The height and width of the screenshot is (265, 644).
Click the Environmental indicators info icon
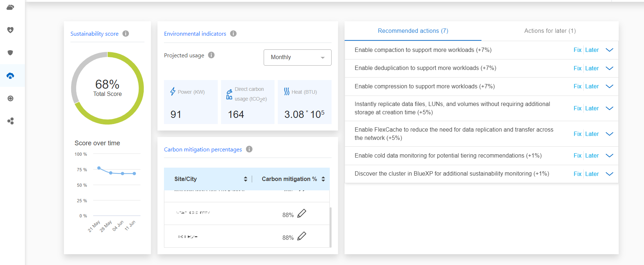click(x=233, y=34)
